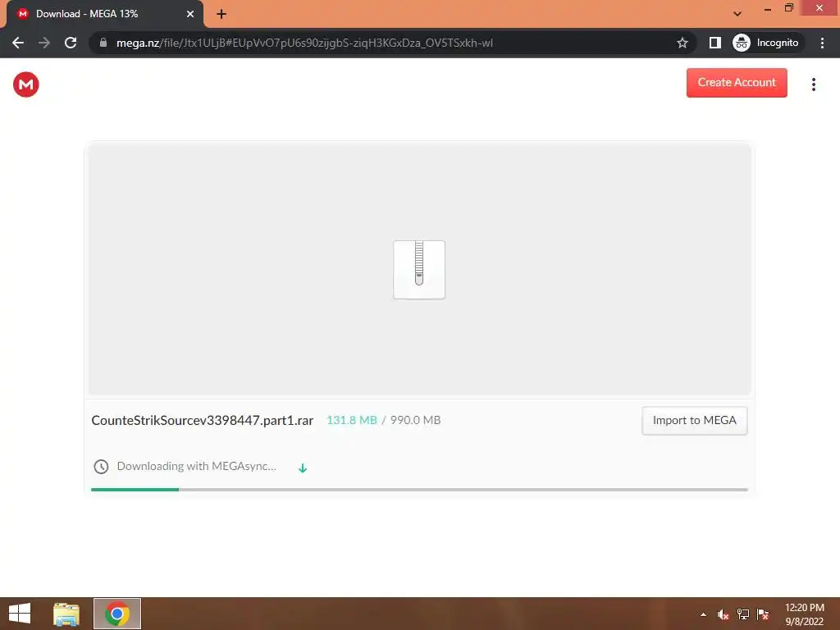
Task: Click the Create Account button
Action: 737,83
